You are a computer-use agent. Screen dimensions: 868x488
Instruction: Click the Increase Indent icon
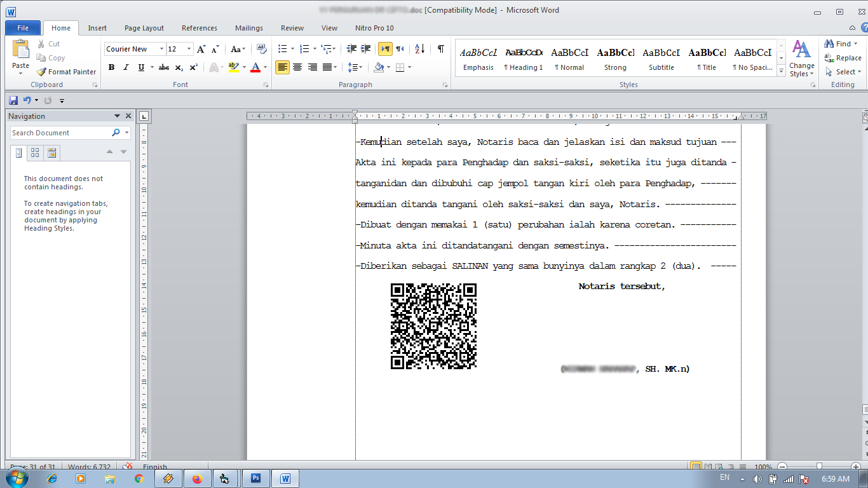click(366, 49)
